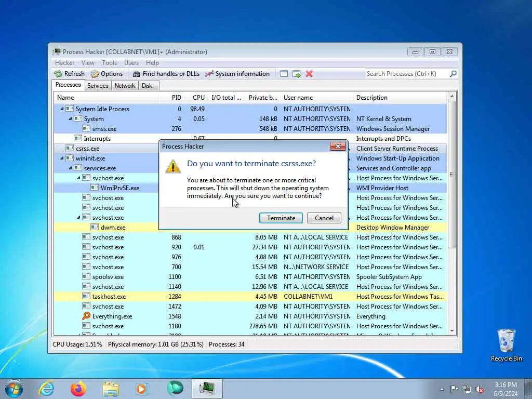Click the Everything.exe magnifier icon
The height and width of the screenshot is (399, 532).
click(86, 316)
